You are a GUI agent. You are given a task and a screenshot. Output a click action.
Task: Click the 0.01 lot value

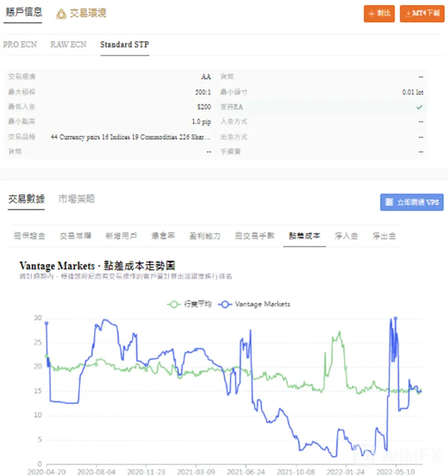click(412, 92)
